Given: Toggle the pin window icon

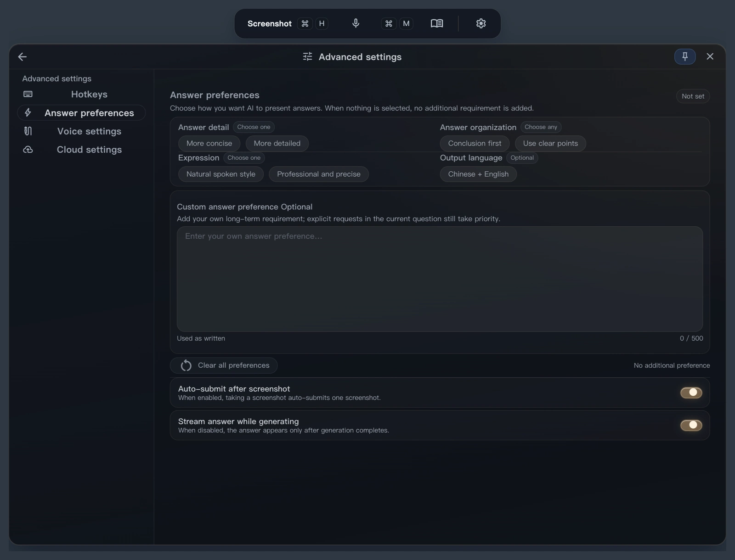Looking at the screenshot, I should (x=685, y=56).
